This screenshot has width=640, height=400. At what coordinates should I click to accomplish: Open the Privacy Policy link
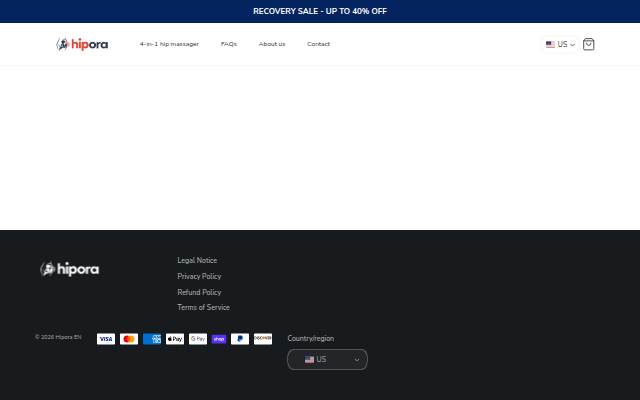pyautogui.click(x=199, y=276)
